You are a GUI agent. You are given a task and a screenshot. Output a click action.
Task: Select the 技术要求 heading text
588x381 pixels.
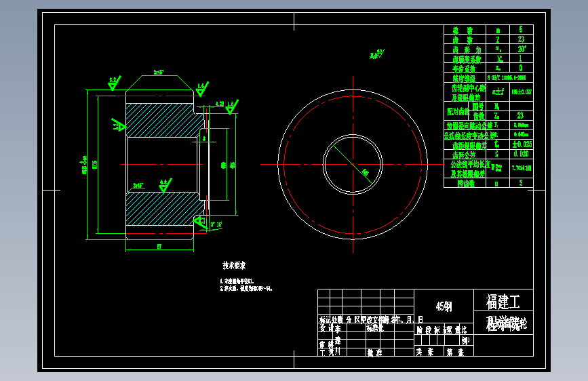pyautogui.click(x=234, y=266)
